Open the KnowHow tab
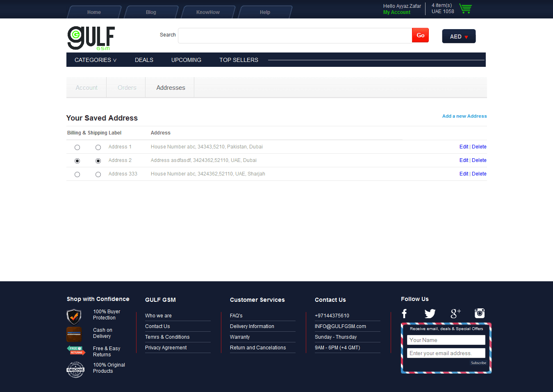Viewport: 553px width, 392px height. 208,12
